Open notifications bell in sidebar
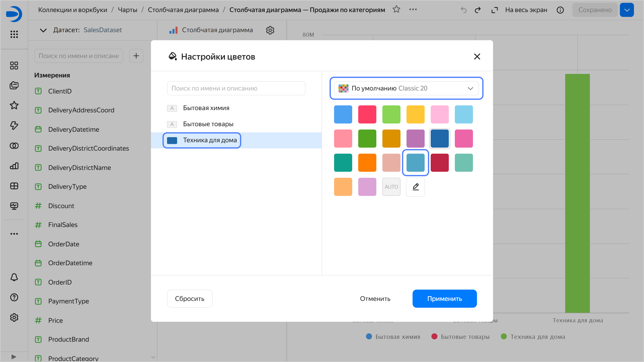The image size is (644, 362). click(x=14, y=277)
